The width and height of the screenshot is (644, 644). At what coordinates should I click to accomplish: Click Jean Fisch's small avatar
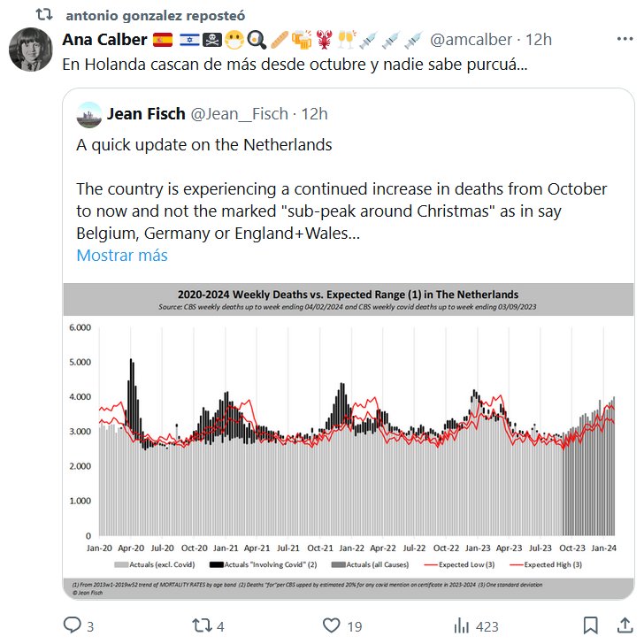[x=88, y=114]
